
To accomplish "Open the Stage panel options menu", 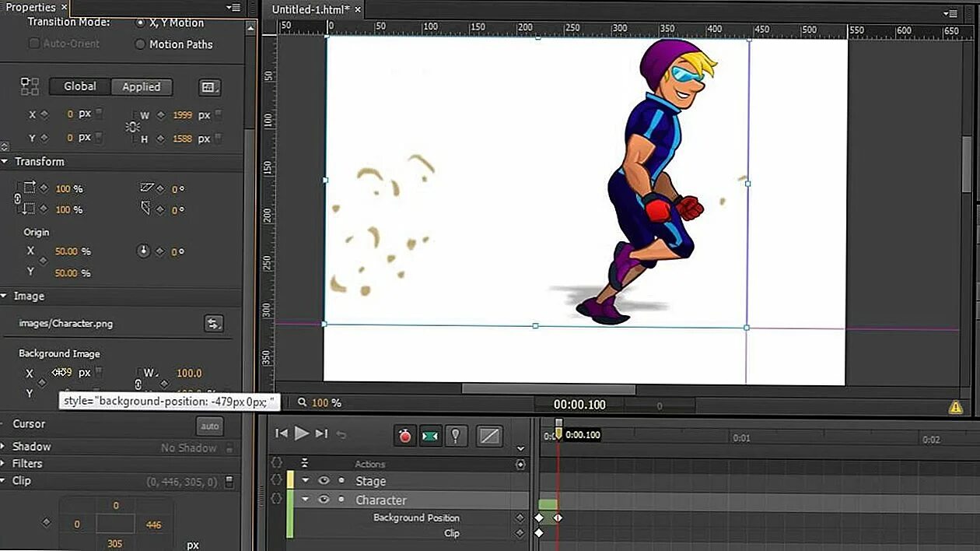I will pyautogui.click(x=950, y=13).
